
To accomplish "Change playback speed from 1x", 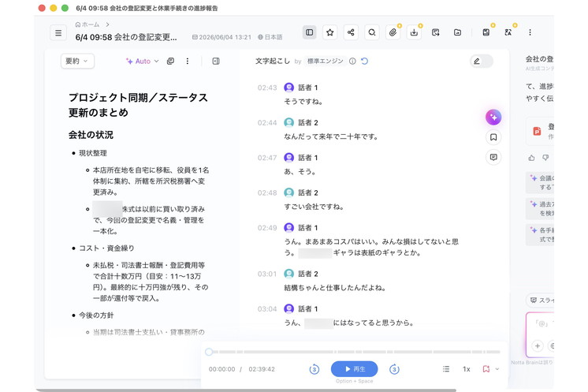I will coord(466,369).
